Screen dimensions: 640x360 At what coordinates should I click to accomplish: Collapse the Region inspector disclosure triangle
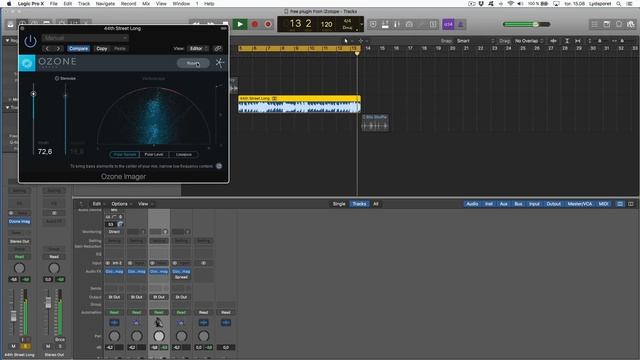(x=7, y=40)
